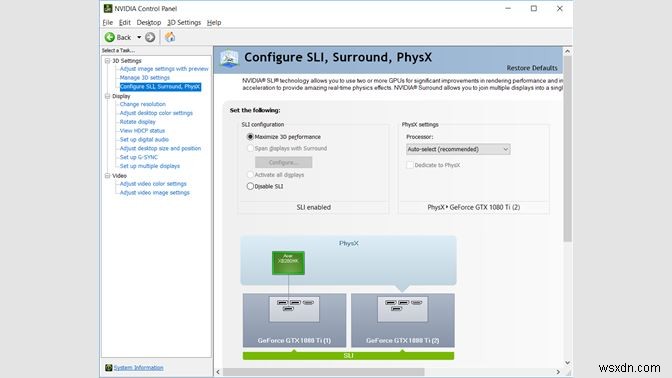Collapse the Video tree node
The width and height of the screenshot is (672, 378).
(108, 176)
